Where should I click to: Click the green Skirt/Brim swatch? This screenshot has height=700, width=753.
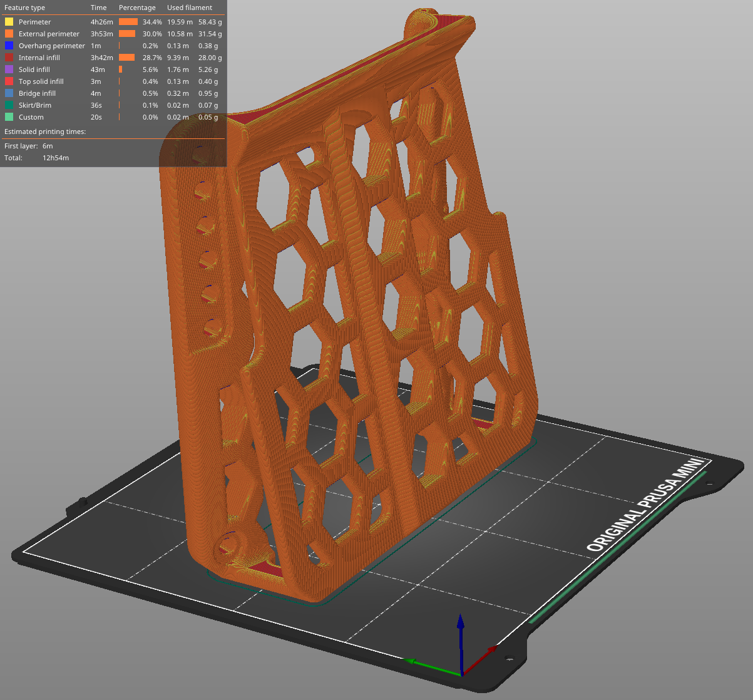pyautogui.click(x=8, y=105)
